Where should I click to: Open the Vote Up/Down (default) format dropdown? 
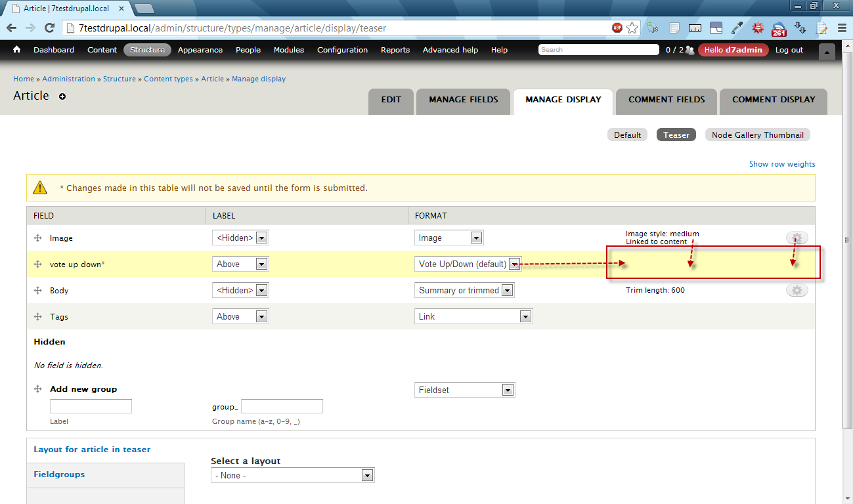point(468,264)
